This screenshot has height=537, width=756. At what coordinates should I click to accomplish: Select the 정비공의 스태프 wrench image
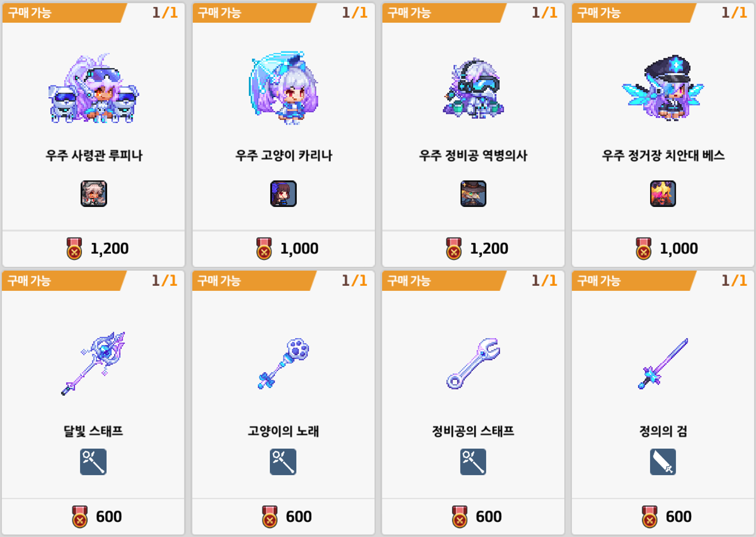[x=473, y=364]
